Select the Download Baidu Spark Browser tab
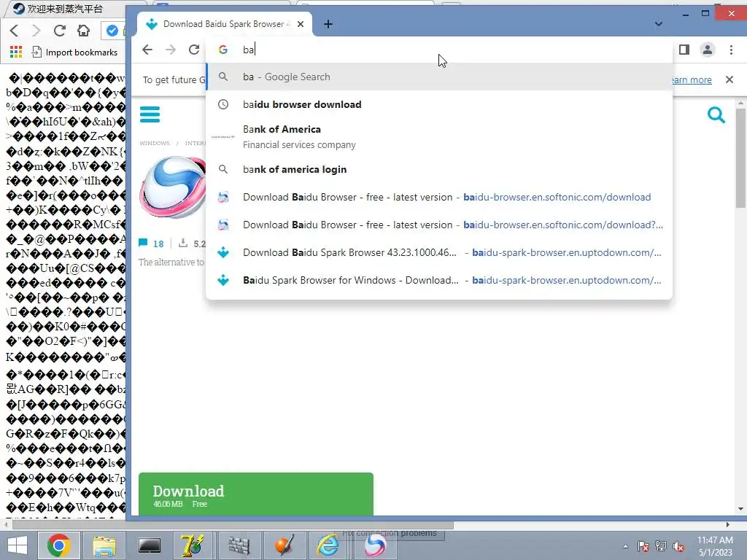747x560 pixels. (x=224, y=24)
